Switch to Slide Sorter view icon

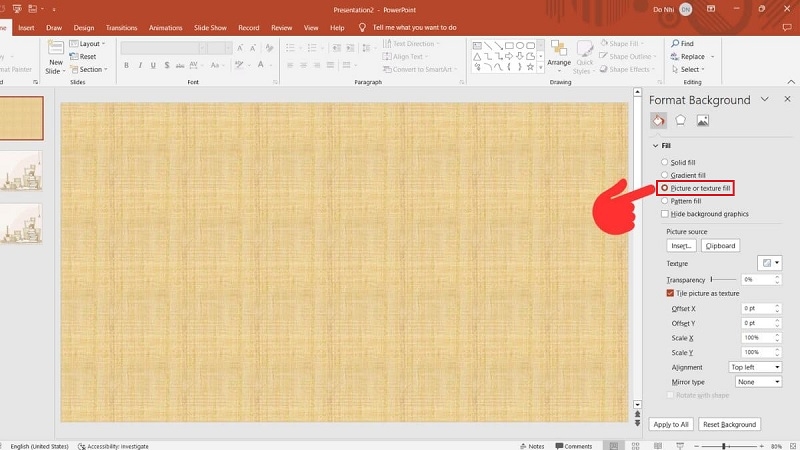636,446
